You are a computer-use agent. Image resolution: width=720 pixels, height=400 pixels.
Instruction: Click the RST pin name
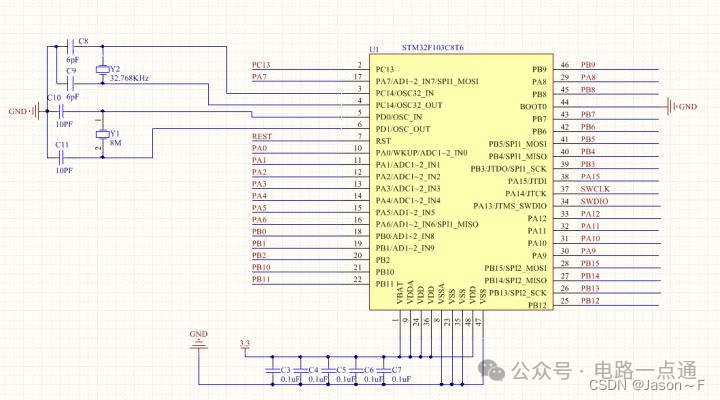pos(383,141)
